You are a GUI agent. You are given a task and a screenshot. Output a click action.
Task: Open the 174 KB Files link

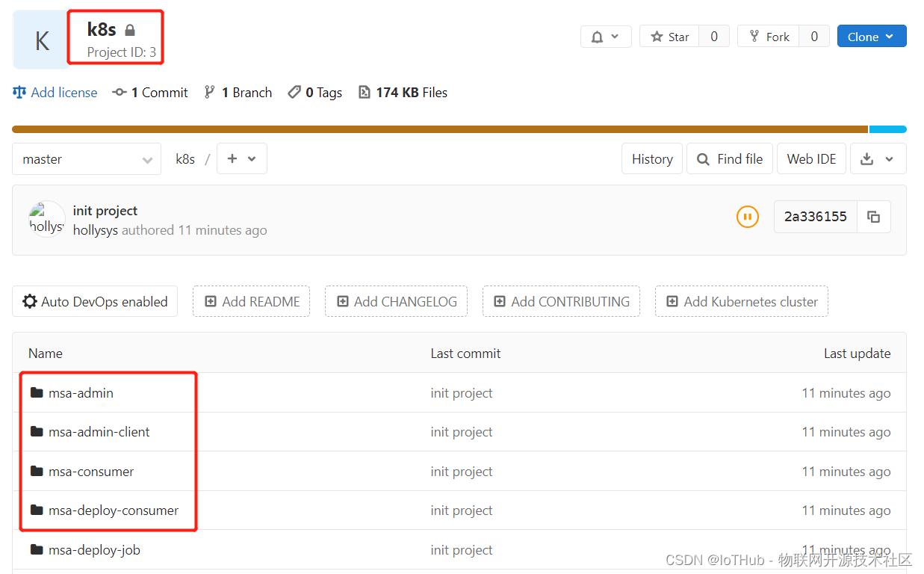point(403,93)
